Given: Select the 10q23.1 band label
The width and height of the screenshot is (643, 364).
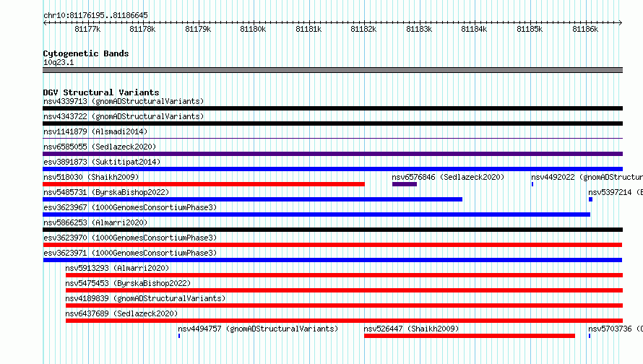Looking at the screenshot, I should (x=59, y=62).
